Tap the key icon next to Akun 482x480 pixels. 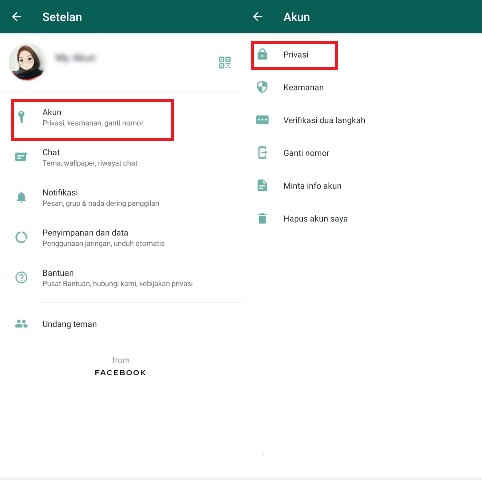tap(21, 117)
